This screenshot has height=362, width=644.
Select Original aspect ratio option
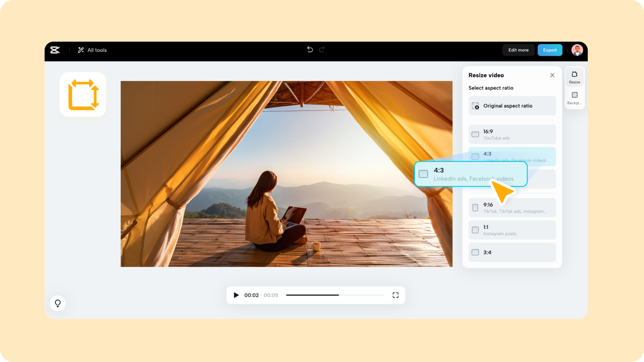point(512,106)
